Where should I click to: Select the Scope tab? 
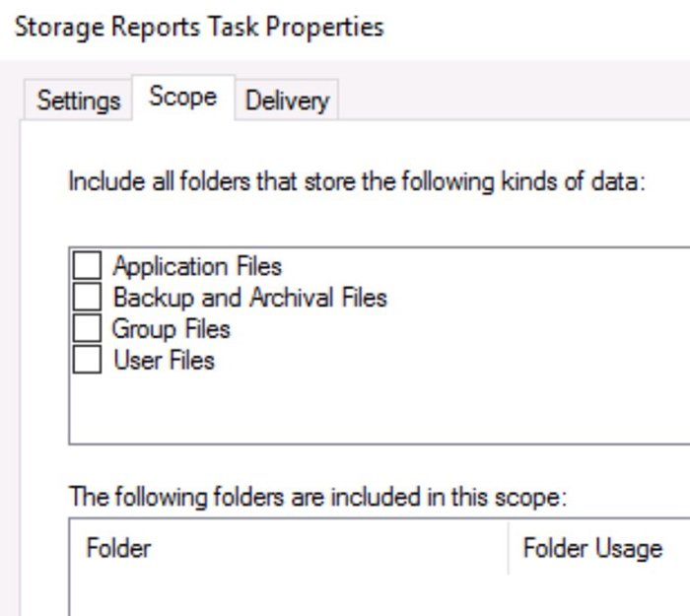coord(183,99)
